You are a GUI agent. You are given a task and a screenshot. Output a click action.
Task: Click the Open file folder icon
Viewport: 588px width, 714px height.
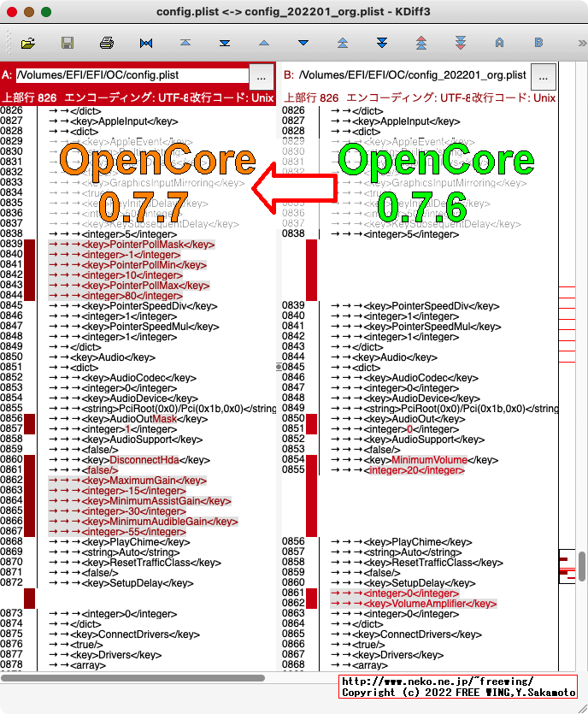coord(28,44)
